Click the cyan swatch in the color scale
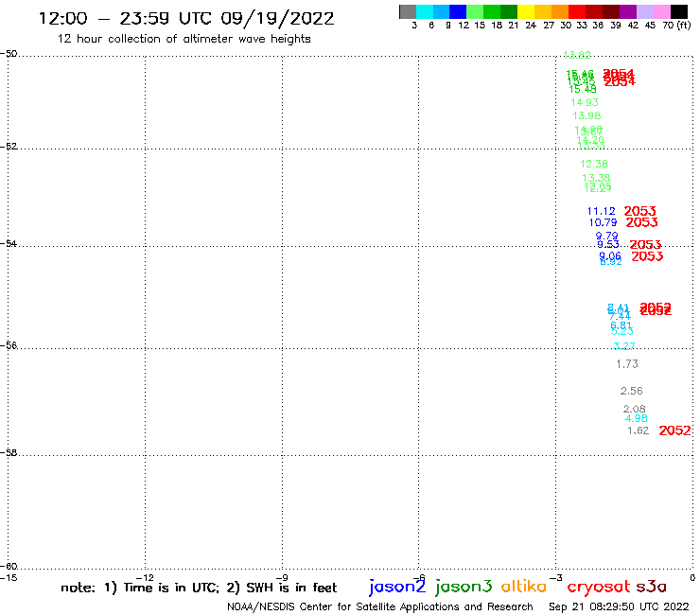Viewport: 700px width, 615px height. tap(425, 11)
